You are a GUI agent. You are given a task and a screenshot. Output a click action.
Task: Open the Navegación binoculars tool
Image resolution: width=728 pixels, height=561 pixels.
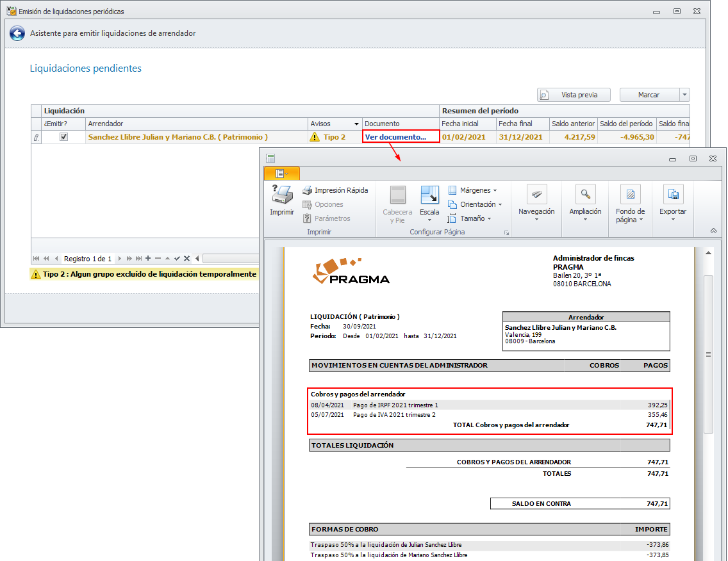[536, 195]
